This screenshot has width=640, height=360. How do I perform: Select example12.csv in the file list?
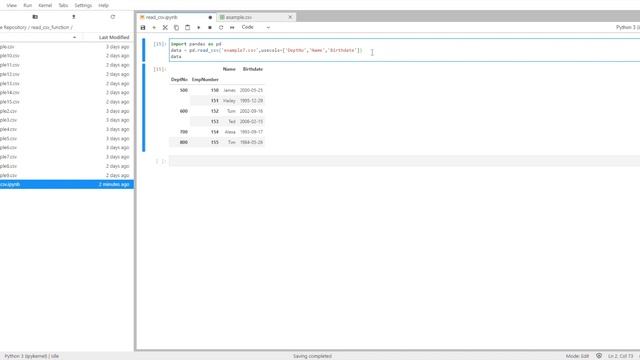click(67, 74)
